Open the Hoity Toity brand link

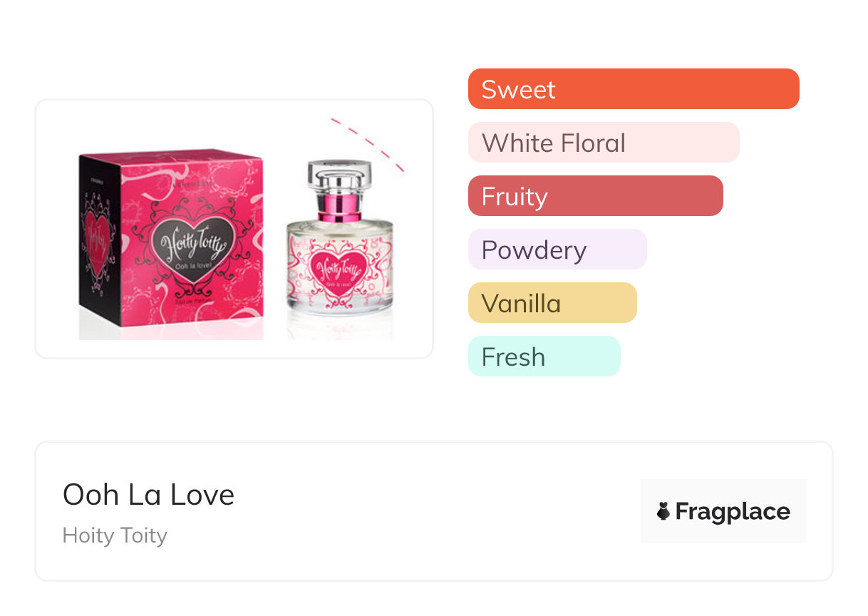click(x=115, y=535)
